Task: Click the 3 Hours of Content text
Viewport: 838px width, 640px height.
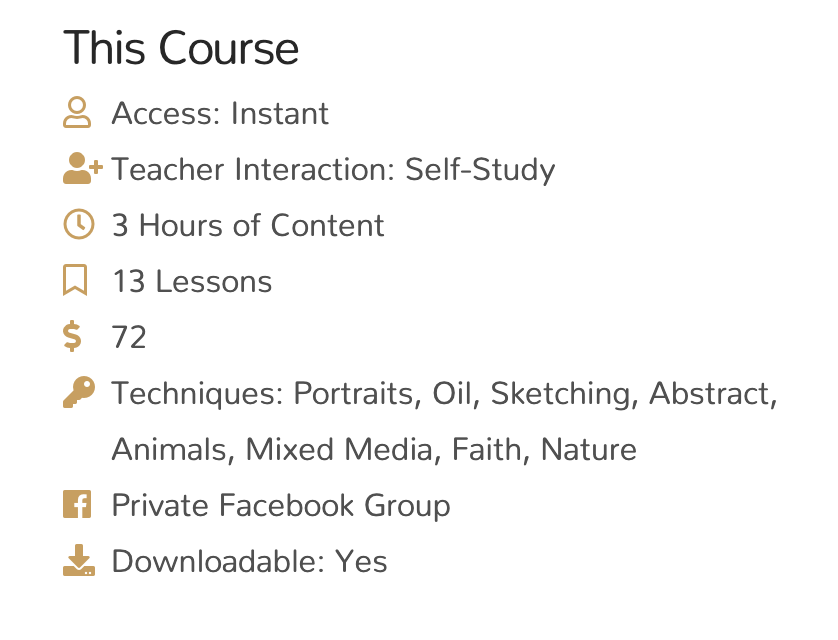Action: click(248, 225)
